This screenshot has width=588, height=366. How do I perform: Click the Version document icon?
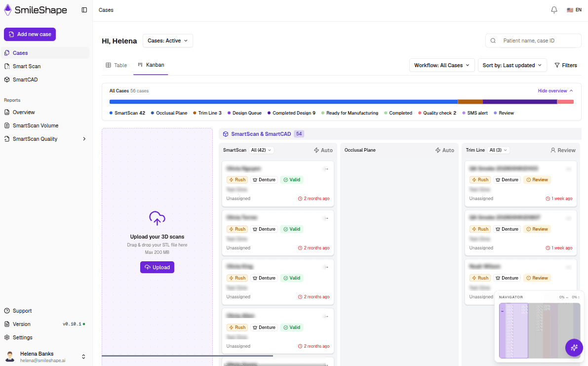coord(7,324)
